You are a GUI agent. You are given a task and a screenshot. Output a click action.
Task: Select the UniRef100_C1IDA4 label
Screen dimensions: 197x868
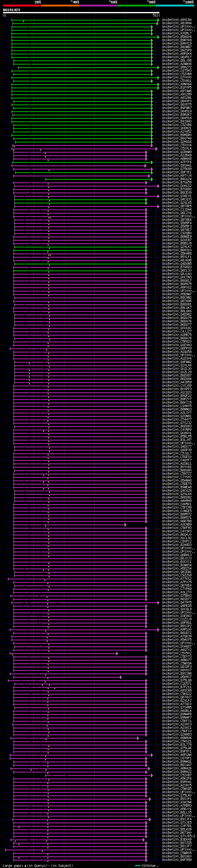click(x=177, y=209)
